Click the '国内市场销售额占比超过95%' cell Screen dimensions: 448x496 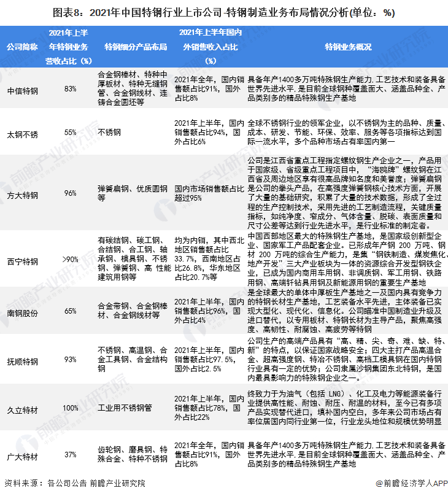(x=209, y=193)
